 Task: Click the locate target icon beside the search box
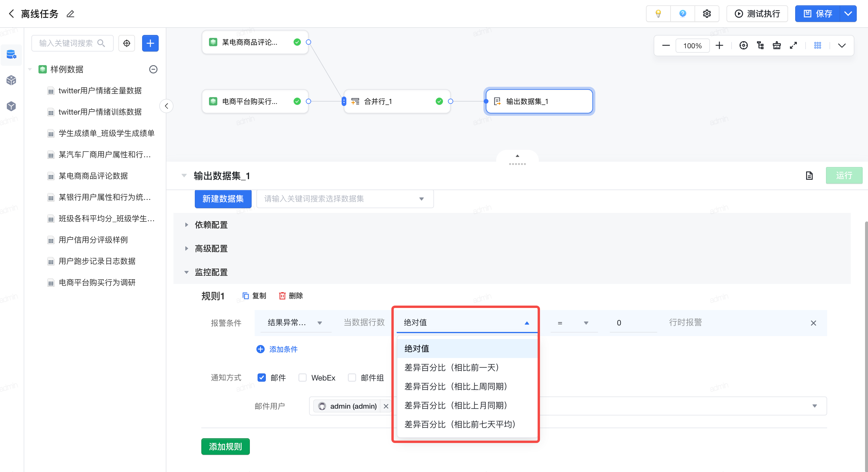coord(127,43)
